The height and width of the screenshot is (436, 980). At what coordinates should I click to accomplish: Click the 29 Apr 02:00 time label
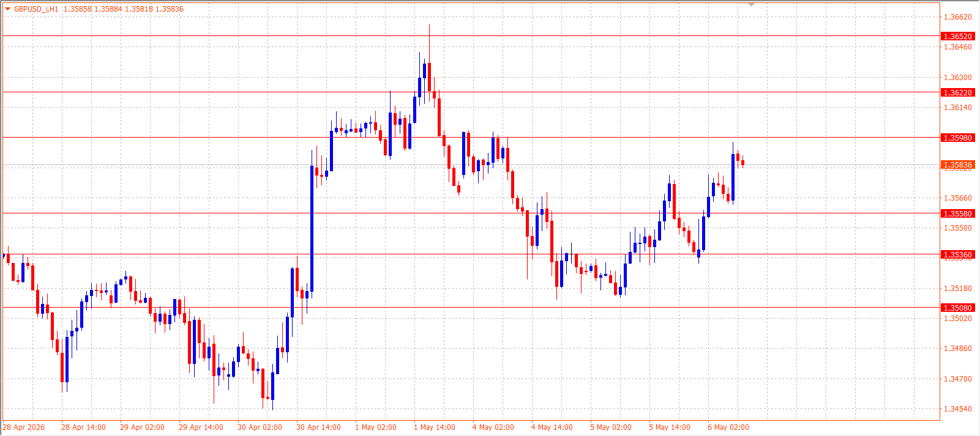point(142,427)
